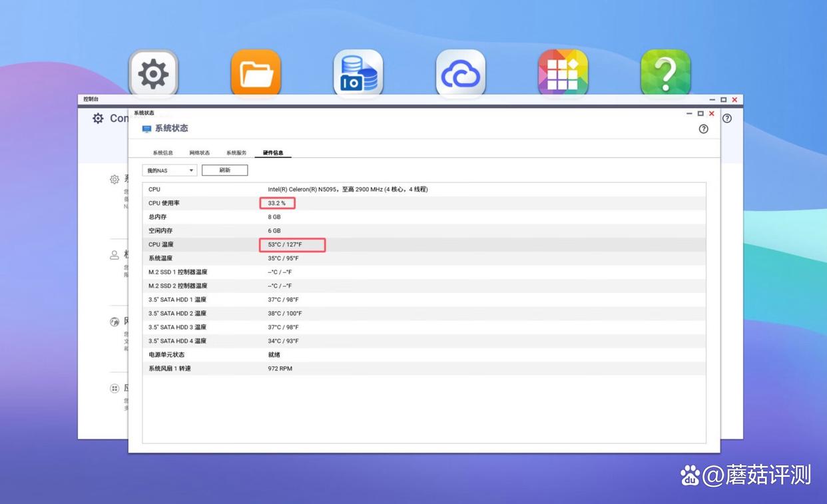Click help icon in 系统状态 window
Image resolution: width=827 pixels, height=504 pixels.
pyautogui.click(x=703, y=129)
